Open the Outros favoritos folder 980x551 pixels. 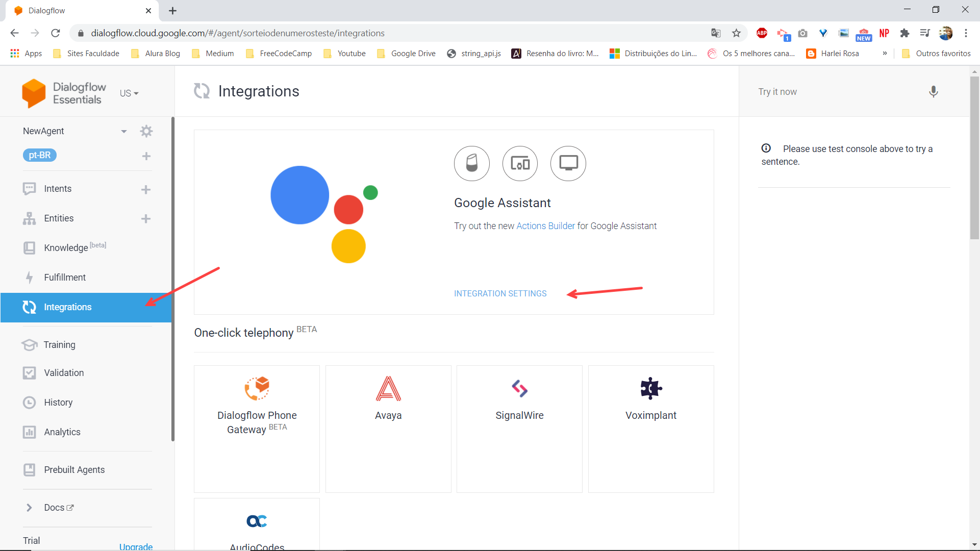coord(936,54)
